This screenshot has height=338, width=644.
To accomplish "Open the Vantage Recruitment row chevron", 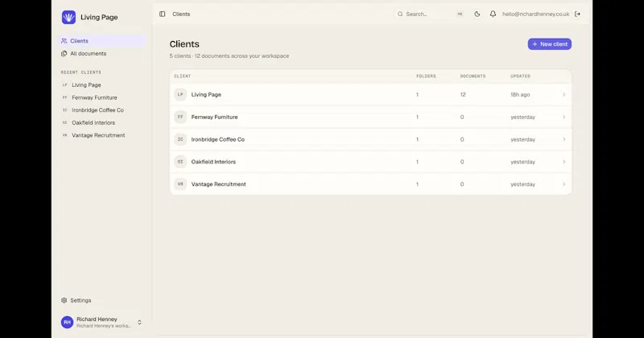I will tap(564, 184).
